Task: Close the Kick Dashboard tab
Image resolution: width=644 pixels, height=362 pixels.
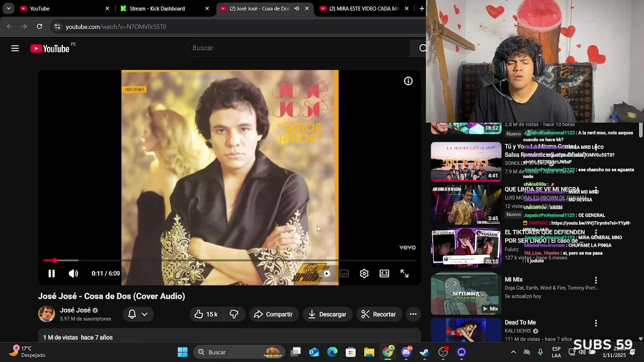Action: point(207,9)
